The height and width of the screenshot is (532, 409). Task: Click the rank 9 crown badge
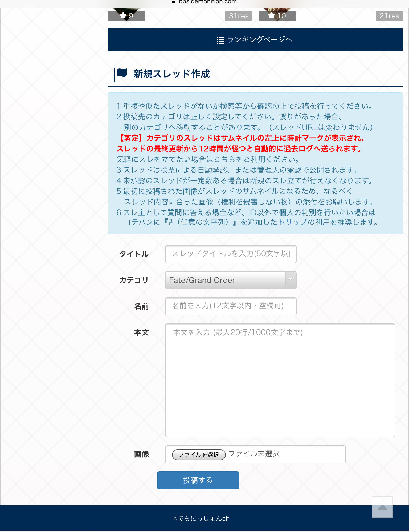coord(126,16)
